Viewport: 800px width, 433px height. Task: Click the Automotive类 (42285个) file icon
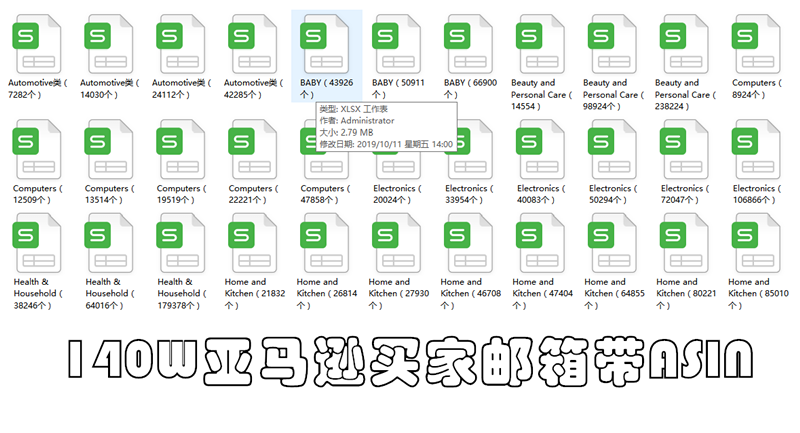[x=253, y=44]
